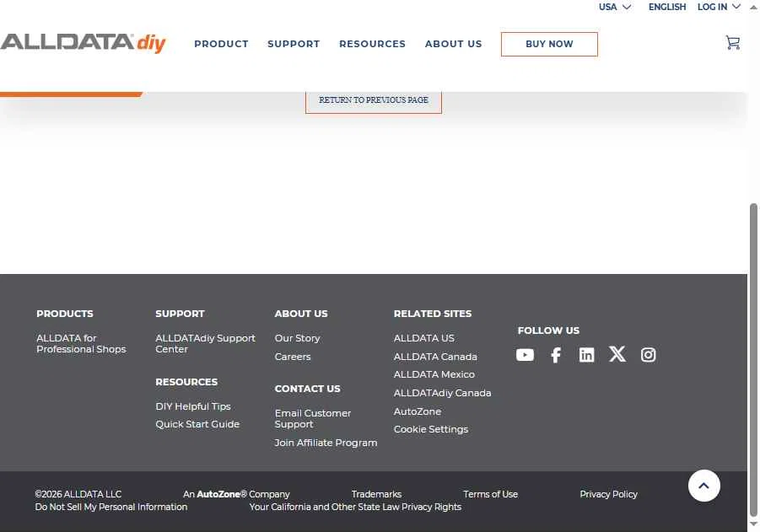Open Cookie Settings link

[430, 429]
